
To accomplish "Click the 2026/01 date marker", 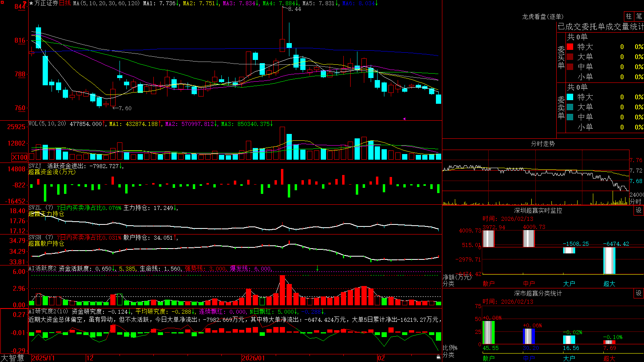I will (x=253, y=358).
